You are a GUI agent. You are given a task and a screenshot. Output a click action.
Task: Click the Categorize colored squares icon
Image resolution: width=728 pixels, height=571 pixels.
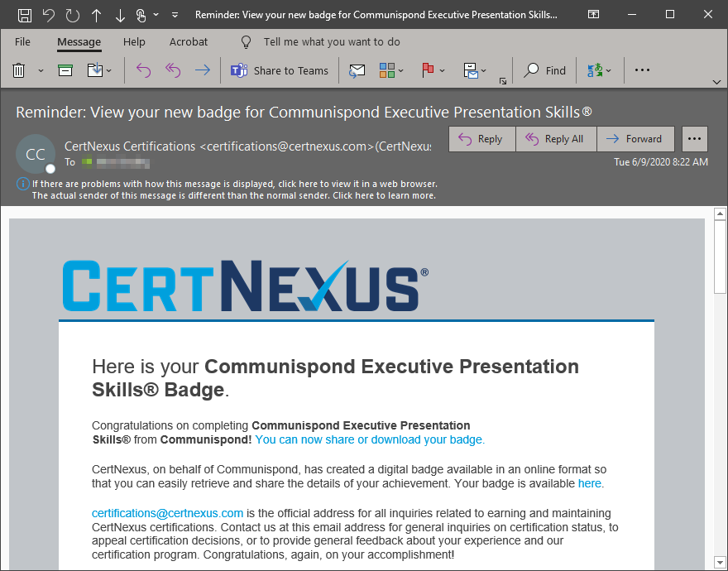[387, 70]
